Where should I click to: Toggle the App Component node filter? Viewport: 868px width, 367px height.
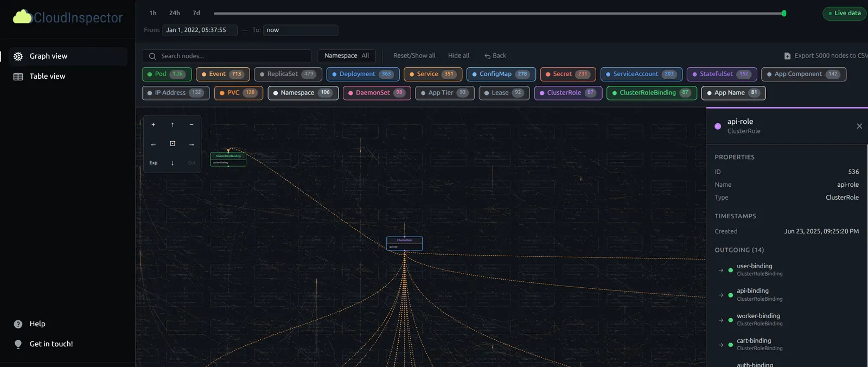click(x=803, y=74)
